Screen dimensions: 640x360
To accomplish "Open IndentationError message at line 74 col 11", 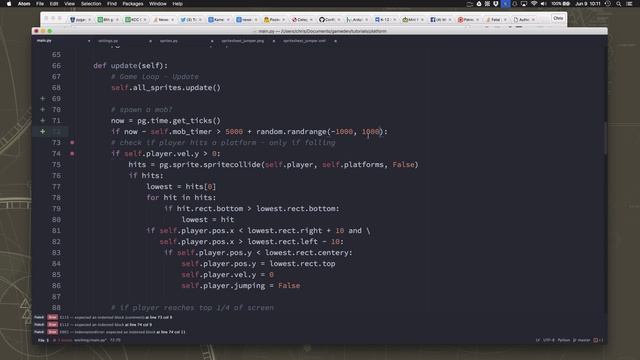I will point(109,332).
